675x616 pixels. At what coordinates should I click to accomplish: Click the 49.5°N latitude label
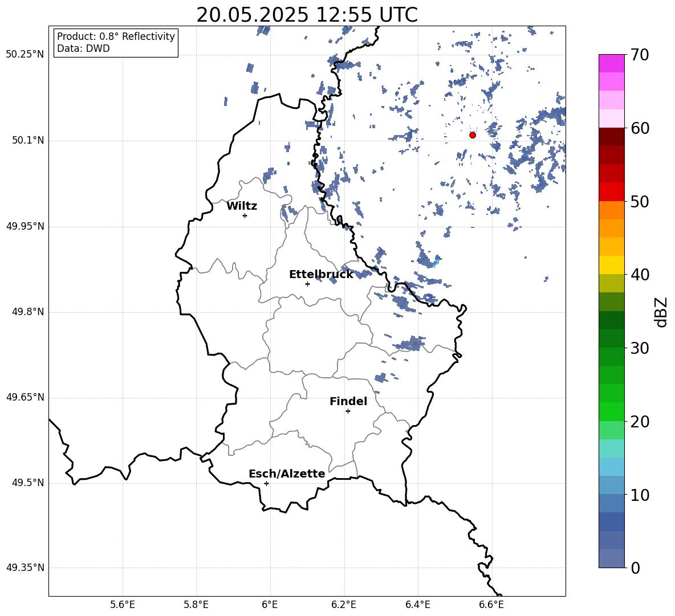tap(29, 483)
